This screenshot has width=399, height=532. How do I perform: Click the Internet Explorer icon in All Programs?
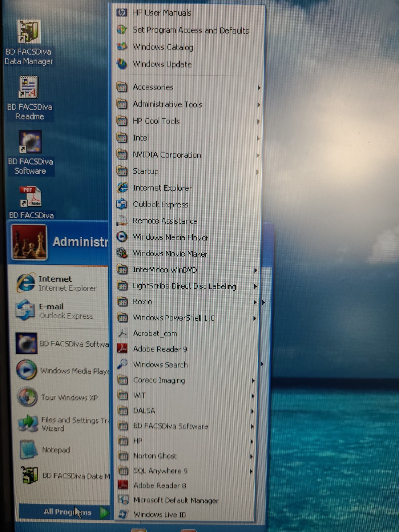point(122,187)
